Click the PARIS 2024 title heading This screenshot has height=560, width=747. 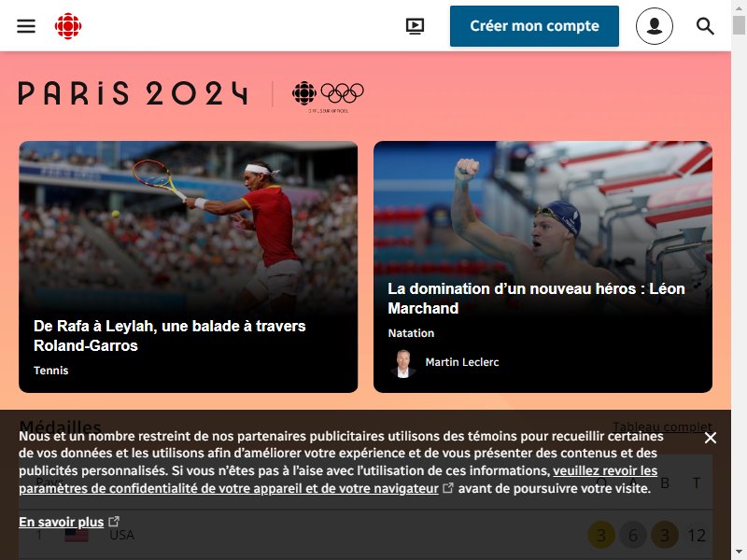click(133, 93)
